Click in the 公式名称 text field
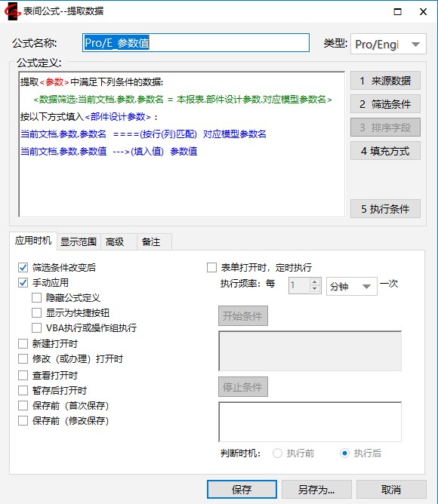Screen dimensions: 438x504 [x=196, y=43]
